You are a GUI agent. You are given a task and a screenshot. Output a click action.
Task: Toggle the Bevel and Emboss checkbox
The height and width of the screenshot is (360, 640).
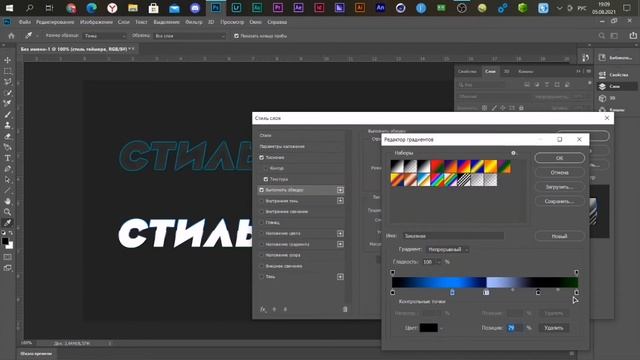point(262,158)
